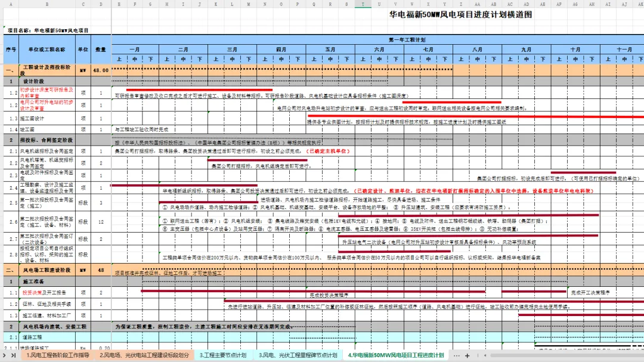The image size is (644, 362).
Task: Click the red cell 电网公司对升电站的初步设计及审查
Action: coord(47,105)
